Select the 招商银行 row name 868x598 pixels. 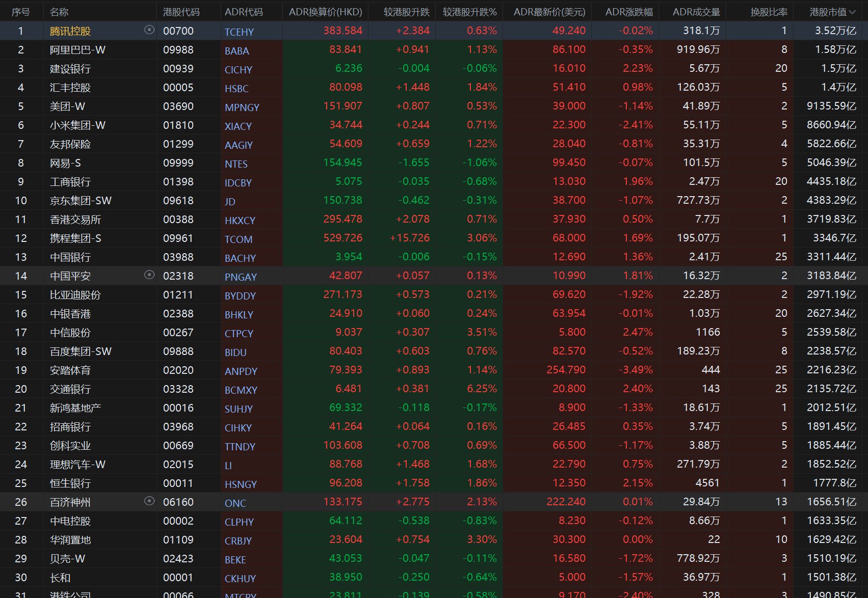click(70, 427)
